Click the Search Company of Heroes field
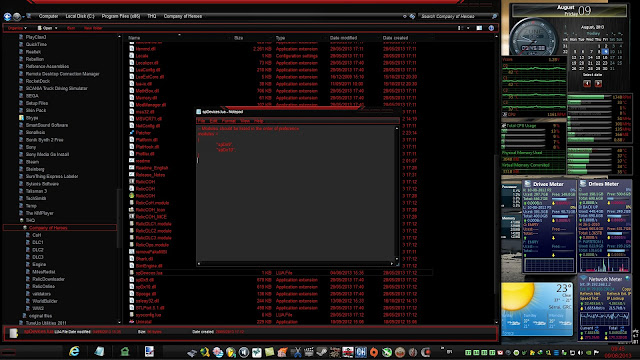 coord(454,16)
